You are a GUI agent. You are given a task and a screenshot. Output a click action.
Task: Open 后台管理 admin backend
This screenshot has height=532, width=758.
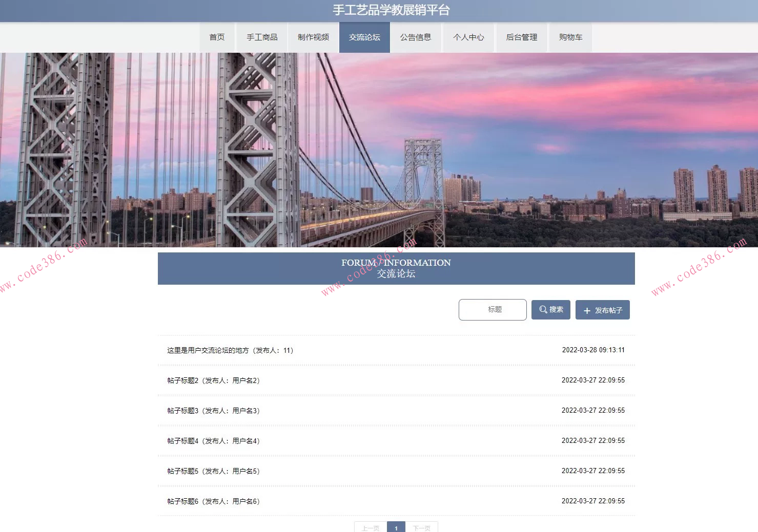[x=521, y=37]
